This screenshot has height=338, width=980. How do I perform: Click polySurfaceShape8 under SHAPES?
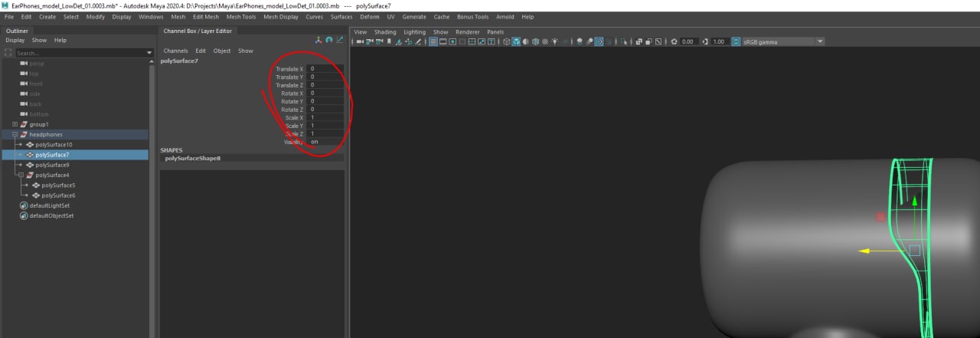pyautogui.click(x=192, y=158)
